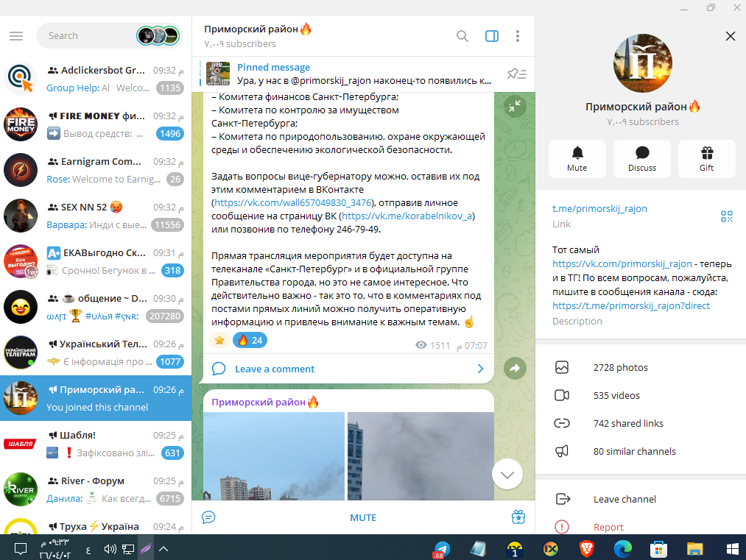
Task: Open Microsoft Store from taskbar
Action: click(x=658, y=549)
